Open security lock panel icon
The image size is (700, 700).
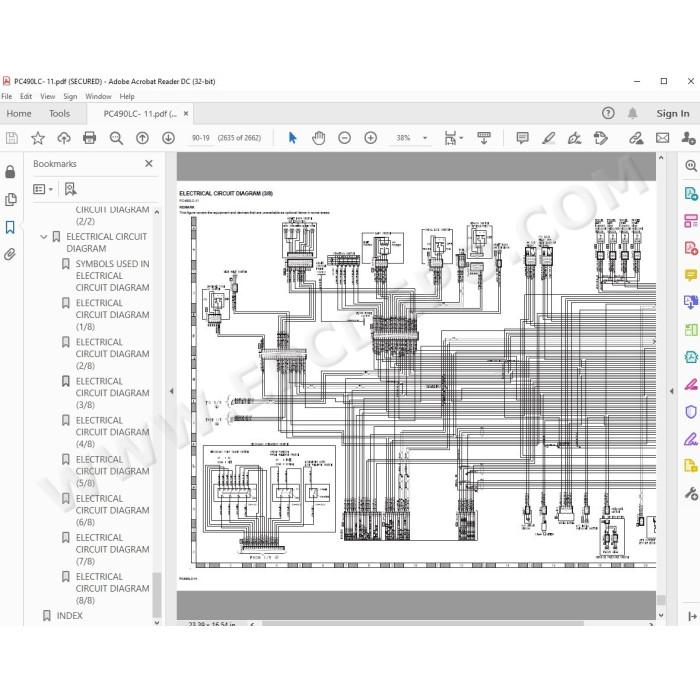pos(10,172)
